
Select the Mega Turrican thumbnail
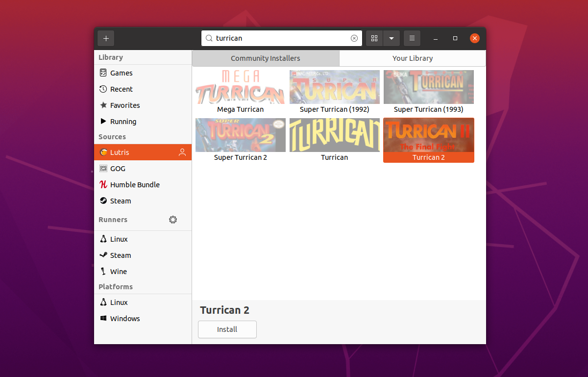(240, 87)
